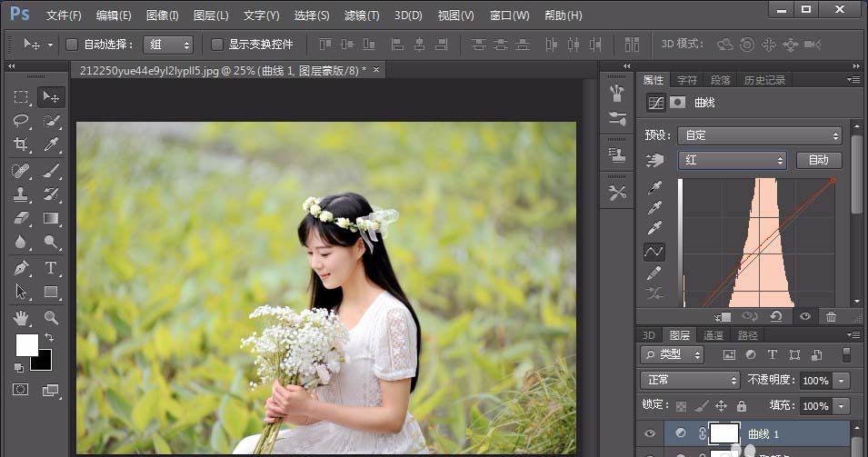Open the 类型 layer filter dropdown
The width and height of the screenshot is (868, 457).
click(x=672, y=354)
